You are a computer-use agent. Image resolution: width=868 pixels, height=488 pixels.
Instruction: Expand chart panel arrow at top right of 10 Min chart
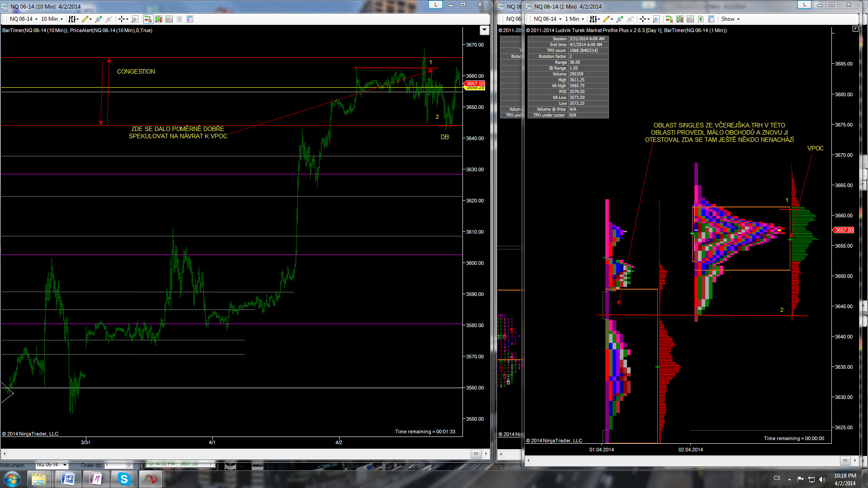pyautogui.click(x=484, y=30)
